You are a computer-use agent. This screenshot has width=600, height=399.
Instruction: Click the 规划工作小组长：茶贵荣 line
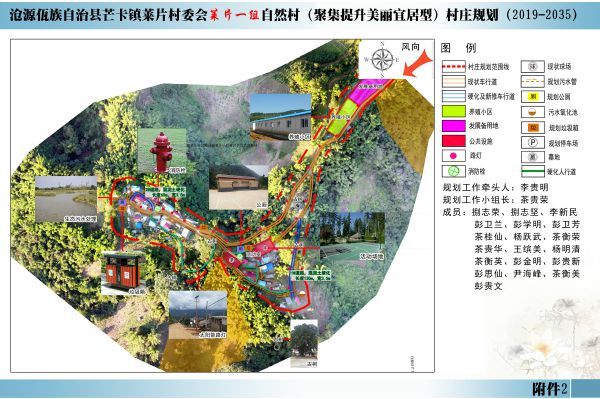pos(496,200)
